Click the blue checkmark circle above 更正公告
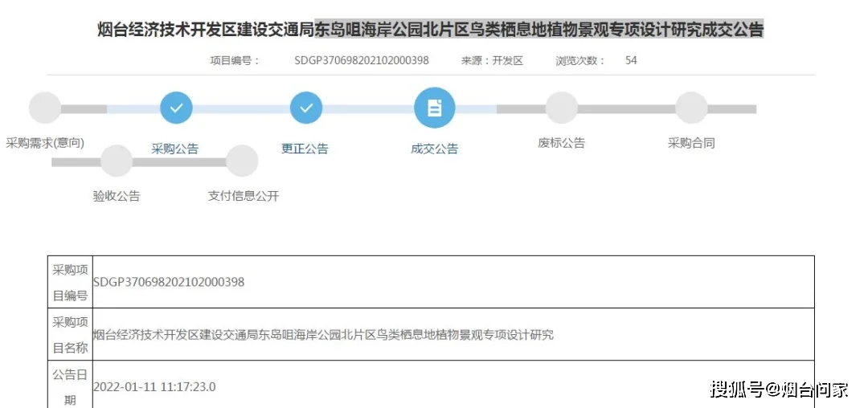The width and height of the screenshot is (868, 408). pos(305,108)
